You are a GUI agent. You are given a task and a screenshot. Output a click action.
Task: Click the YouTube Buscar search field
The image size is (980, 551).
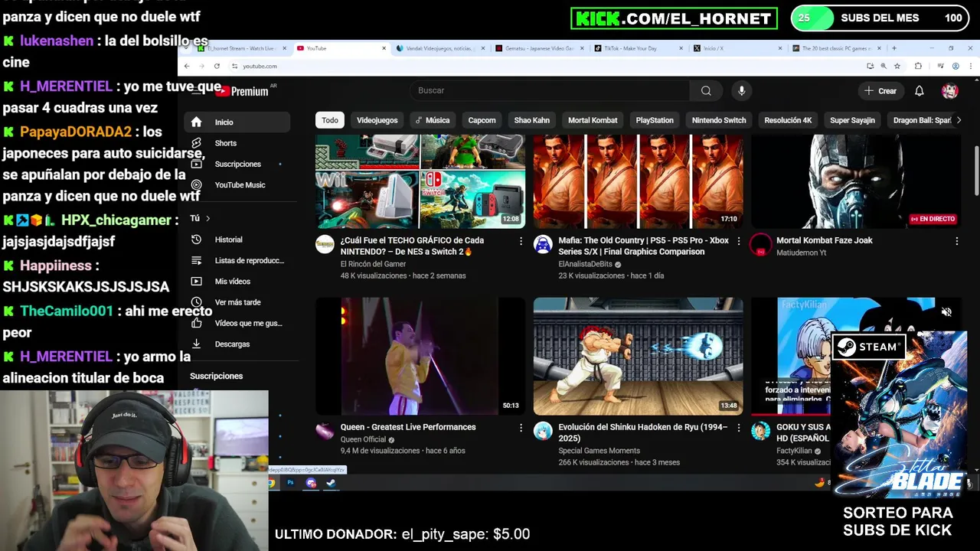click(549, 90)
